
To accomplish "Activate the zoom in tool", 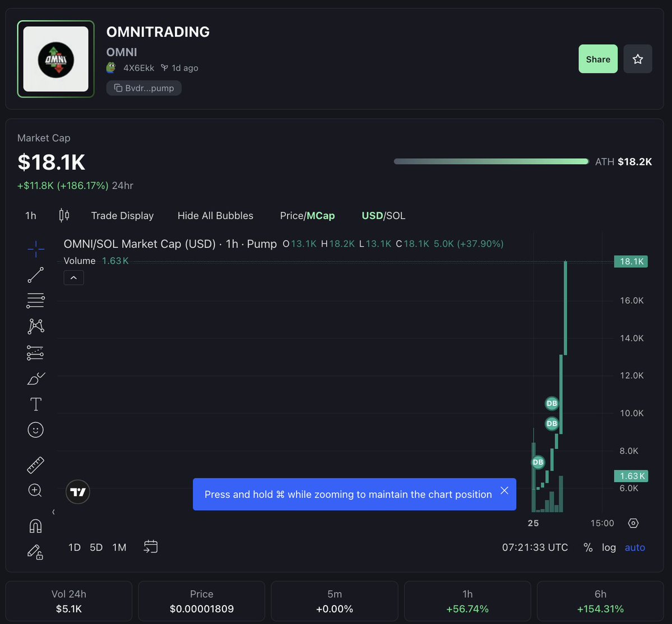I will point(35,490).
